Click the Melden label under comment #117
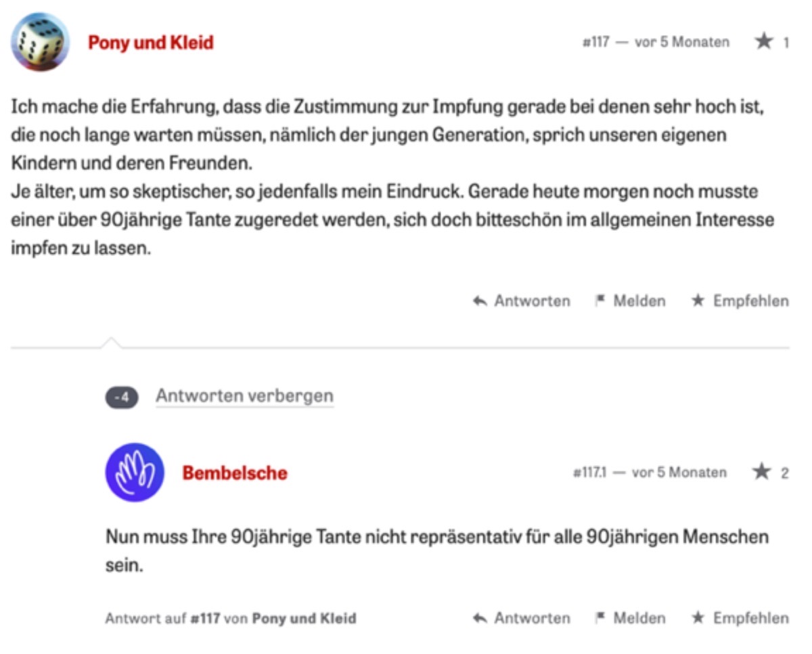812x654 pixels. (639, 301)
